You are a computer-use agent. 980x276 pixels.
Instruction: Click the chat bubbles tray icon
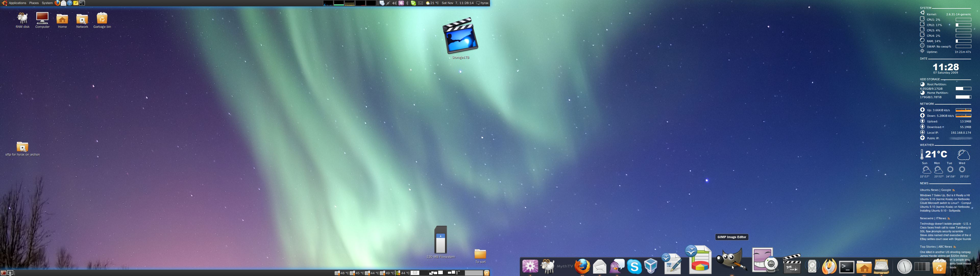tap(382, 3)
